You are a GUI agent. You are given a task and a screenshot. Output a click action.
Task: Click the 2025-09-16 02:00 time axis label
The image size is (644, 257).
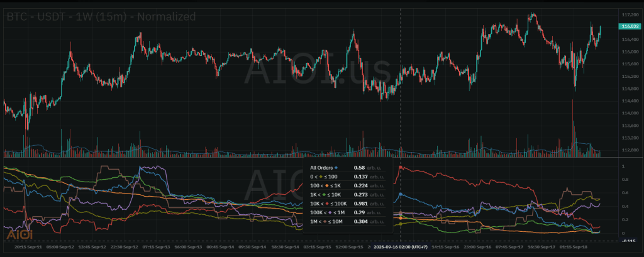pyautogui.click(x=401, y=248)
